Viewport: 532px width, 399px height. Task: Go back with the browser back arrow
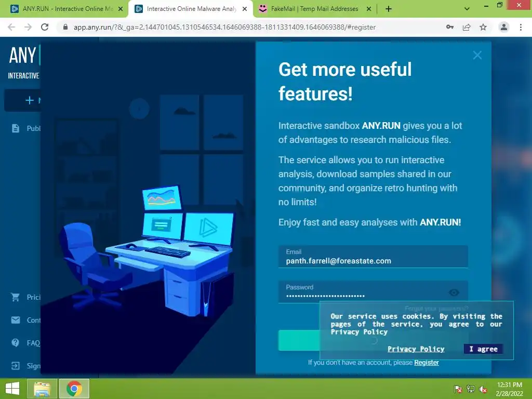[x=11, y=27]
